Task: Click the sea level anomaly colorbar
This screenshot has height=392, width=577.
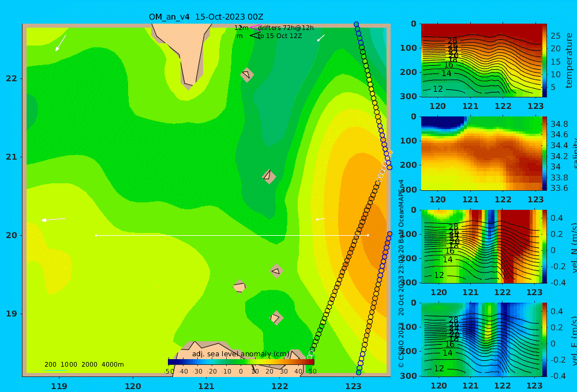Action: pos(241,362)
